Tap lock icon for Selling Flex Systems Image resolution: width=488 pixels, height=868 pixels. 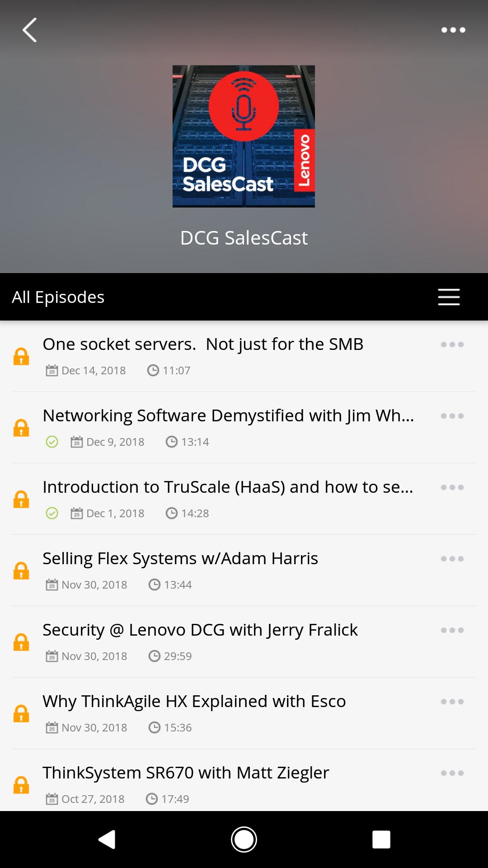pos(21,571)
